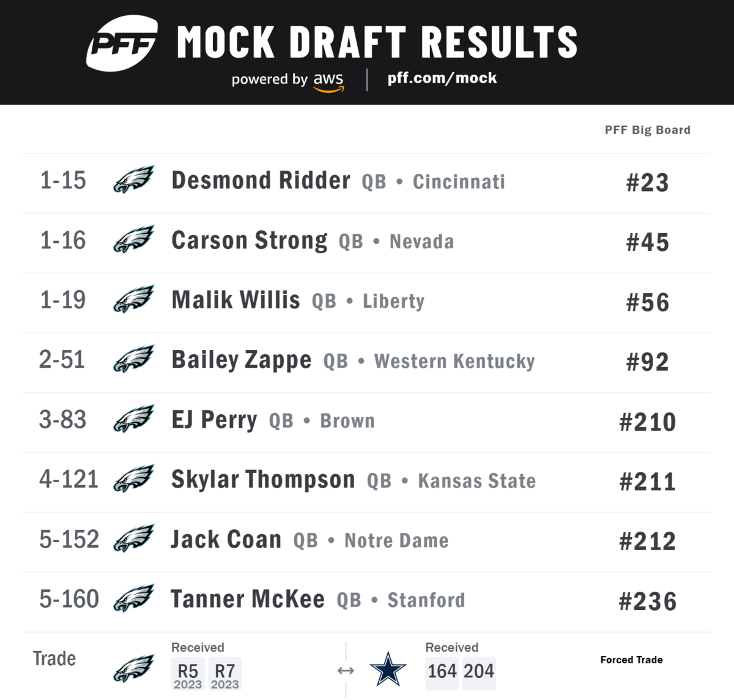Select player name Bailey Zappe
This screenshot has width=734, height=700.
pos(241,360)
